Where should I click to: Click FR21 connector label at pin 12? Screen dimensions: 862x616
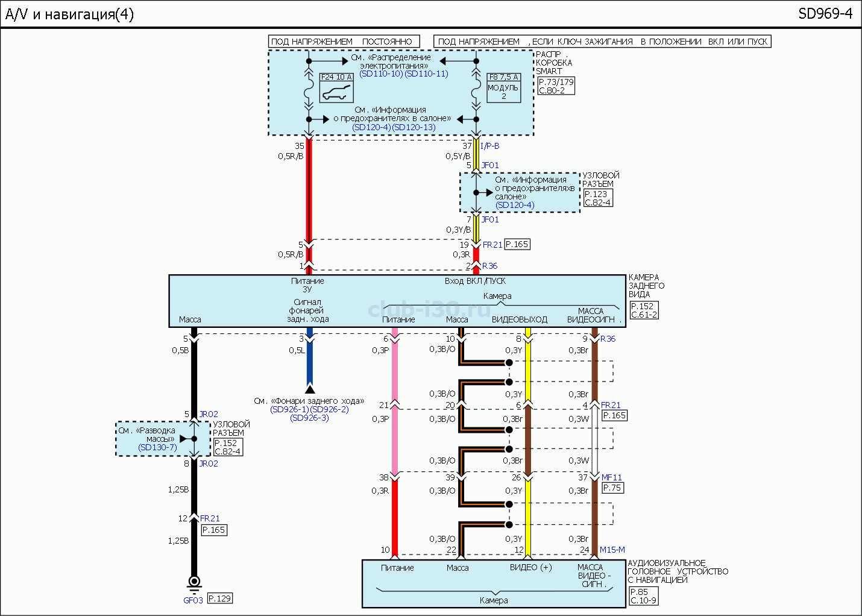210,518
